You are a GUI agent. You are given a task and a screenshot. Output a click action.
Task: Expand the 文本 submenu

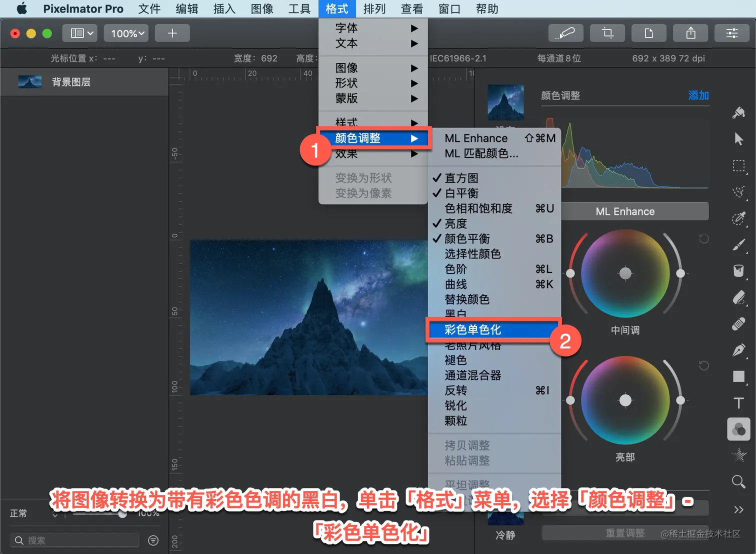(x=373, y=43)
